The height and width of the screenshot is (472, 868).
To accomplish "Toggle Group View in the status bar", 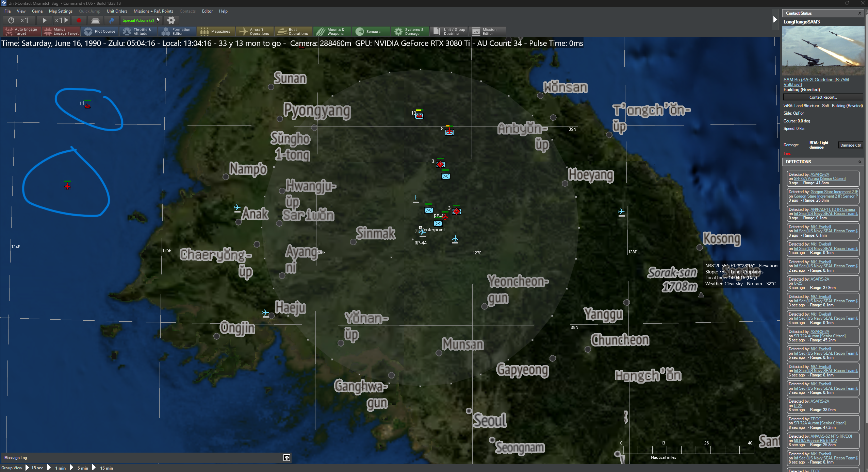I will (x=12, y=468).
